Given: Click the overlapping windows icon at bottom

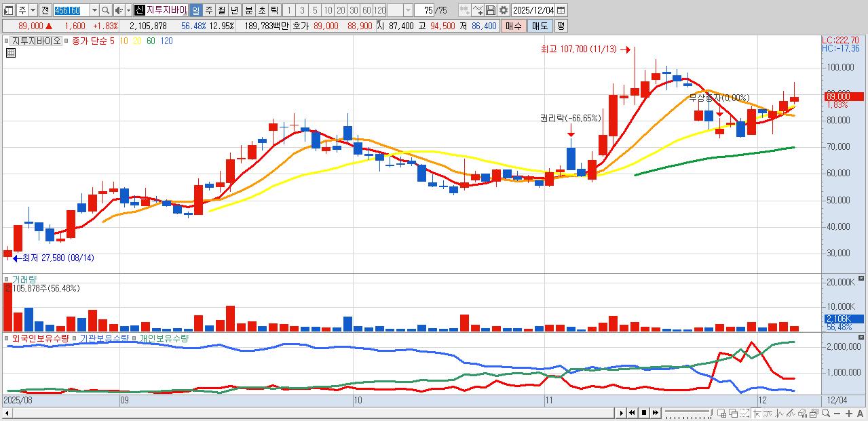Looking at the screenshot, I should point(733,413).
